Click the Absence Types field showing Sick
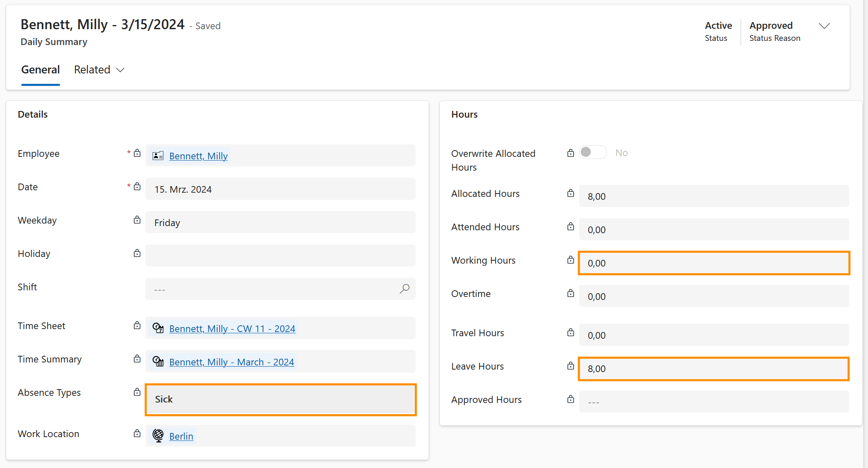Screen dimensions: 868x468 pos(281,400)
